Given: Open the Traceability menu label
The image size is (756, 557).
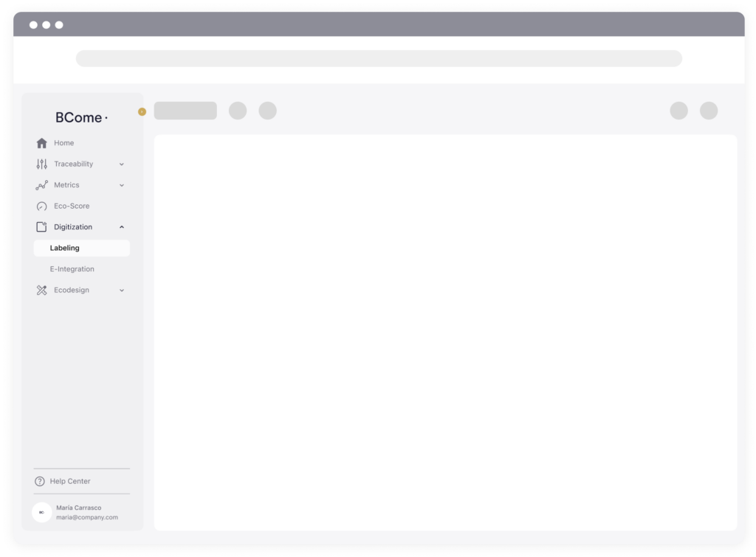Looking at the screenshot, I should tap(74, 164).
